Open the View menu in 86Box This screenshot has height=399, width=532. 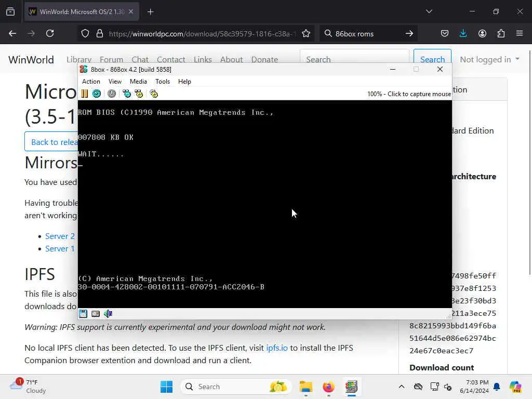(115, 82)
